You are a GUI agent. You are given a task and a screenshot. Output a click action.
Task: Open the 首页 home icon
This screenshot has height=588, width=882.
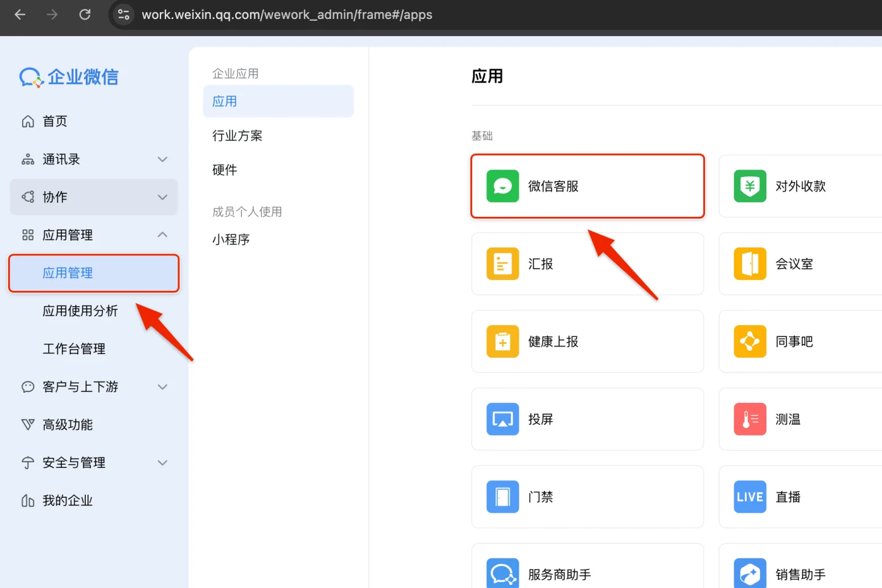tap(28, 121)
